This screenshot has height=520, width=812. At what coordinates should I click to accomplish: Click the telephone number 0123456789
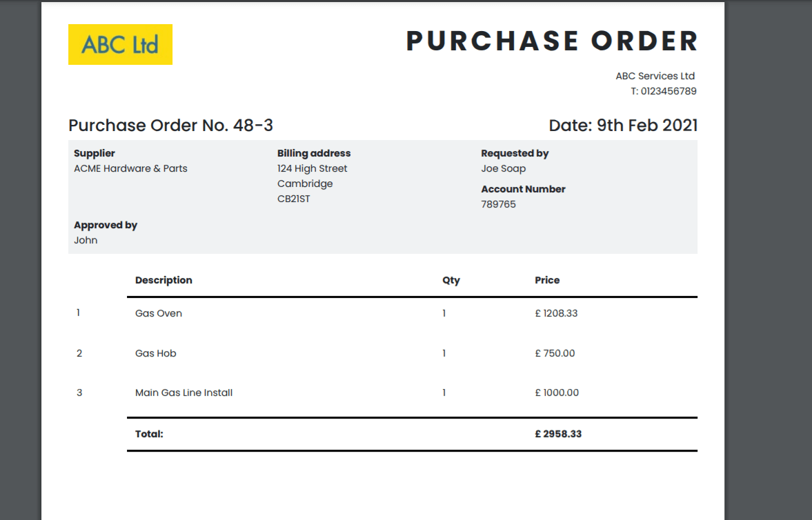point(668,91)
